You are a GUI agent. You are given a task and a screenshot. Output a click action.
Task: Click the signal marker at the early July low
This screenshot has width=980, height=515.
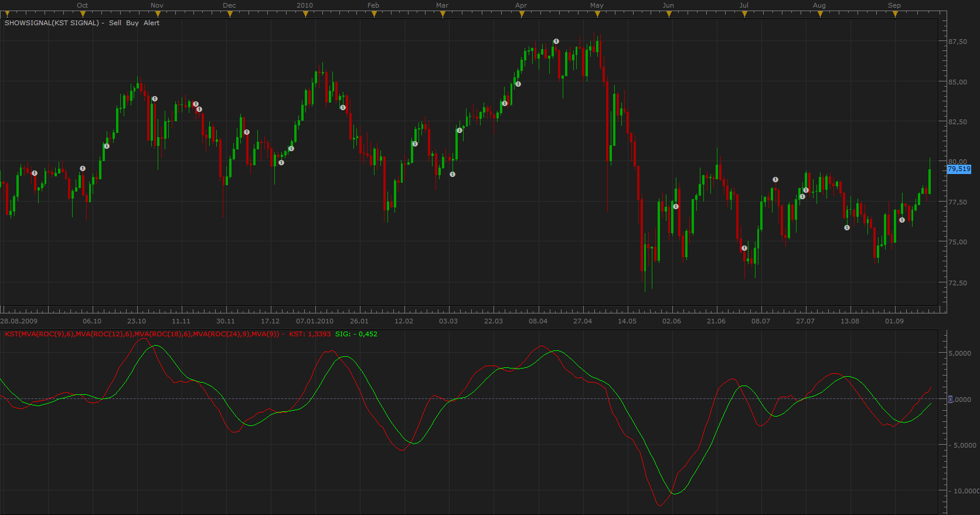tap(744, 248)
